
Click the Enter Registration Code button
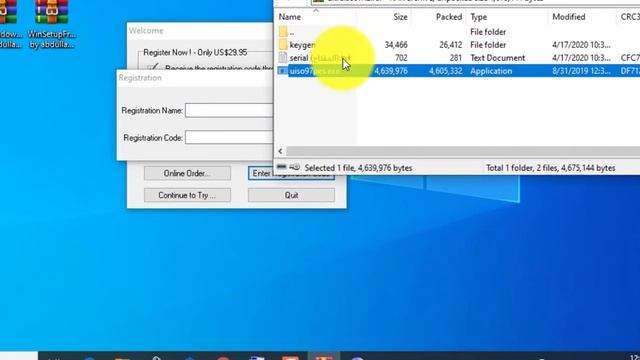[x=291, y=173]
